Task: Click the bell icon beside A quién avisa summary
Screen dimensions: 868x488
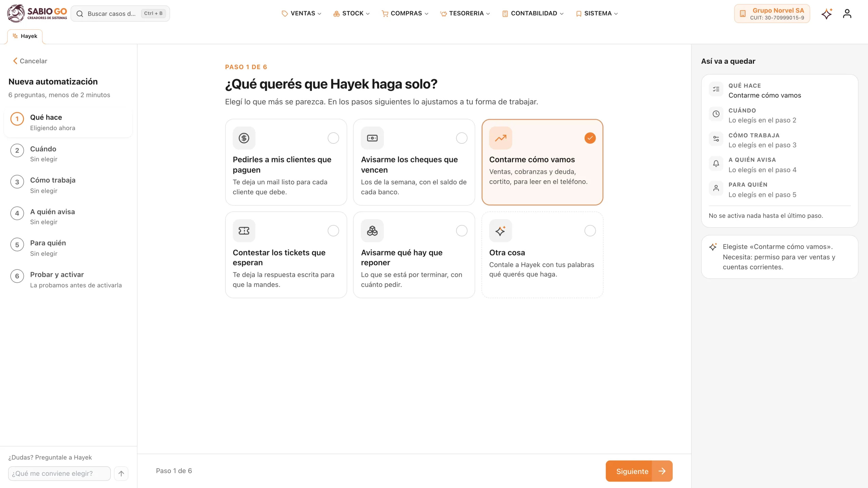Action: [x=716, y=163]
